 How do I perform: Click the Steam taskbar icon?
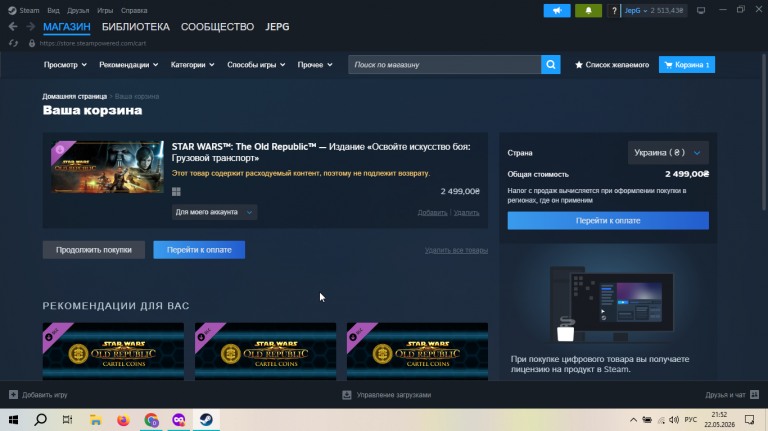[x=206, y=420]
